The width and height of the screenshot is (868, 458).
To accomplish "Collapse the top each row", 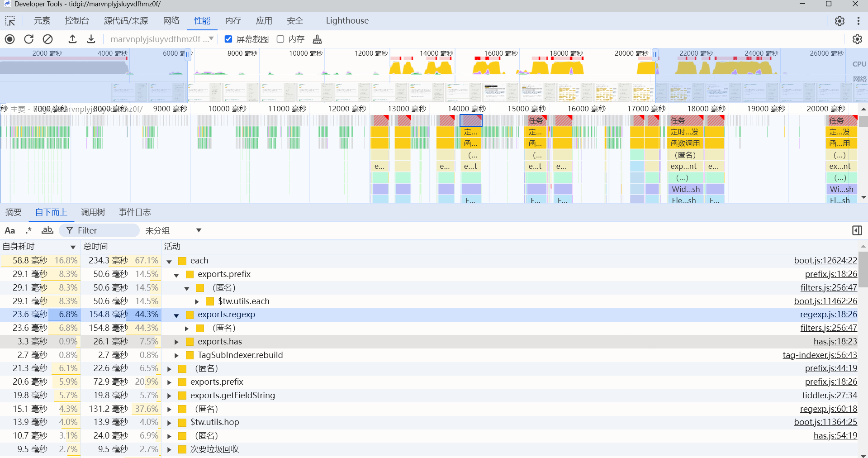I will click(x=169, y=261).
